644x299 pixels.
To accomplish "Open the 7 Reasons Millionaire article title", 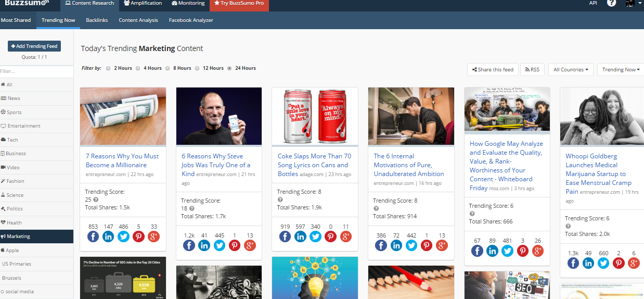I will 122,160.
